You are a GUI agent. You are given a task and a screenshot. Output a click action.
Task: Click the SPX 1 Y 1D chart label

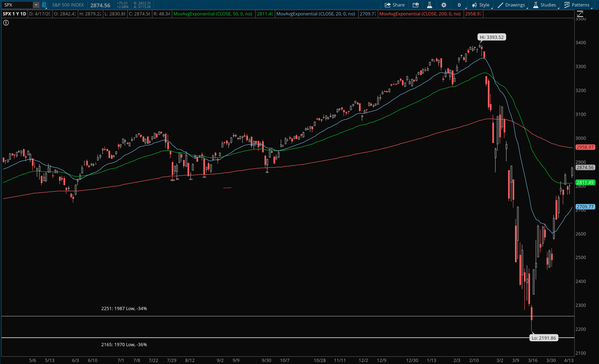pos(14,14)
